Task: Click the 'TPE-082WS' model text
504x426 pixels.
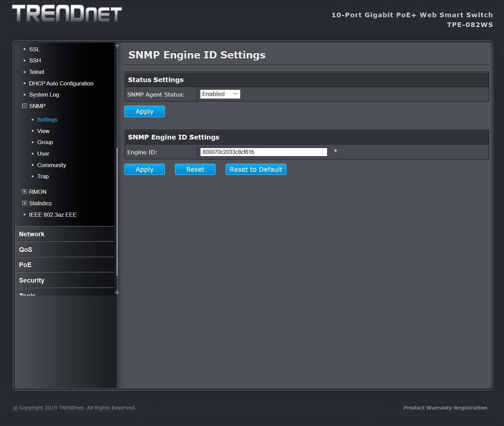Action: point(470,25)
